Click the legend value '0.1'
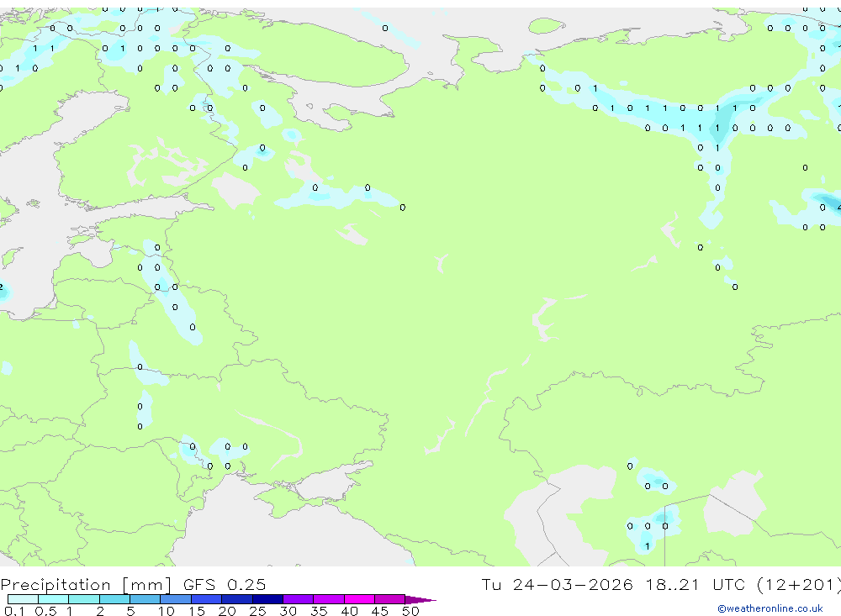This screenshot has height=616, width=841. point(14,611)
